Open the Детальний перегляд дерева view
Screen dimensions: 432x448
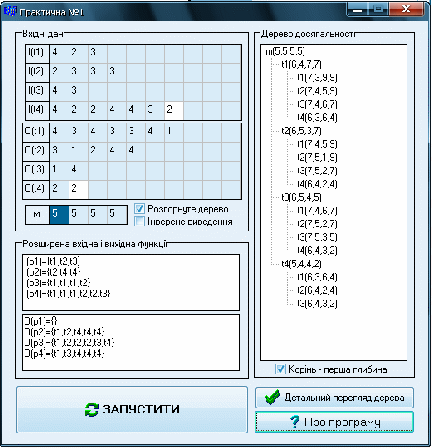334,397
